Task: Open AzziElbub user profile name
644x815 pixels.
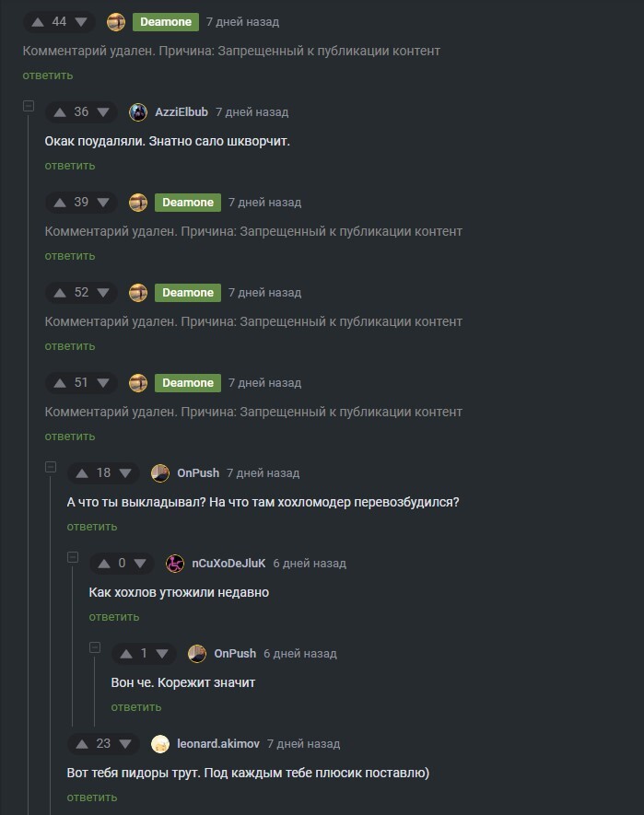Action: pos(181,111)
